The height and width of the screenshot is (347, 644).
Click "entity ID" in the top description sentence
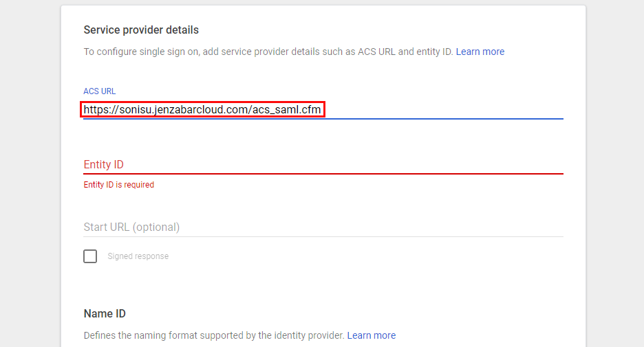pyautogui.click(x=434, y=52)
